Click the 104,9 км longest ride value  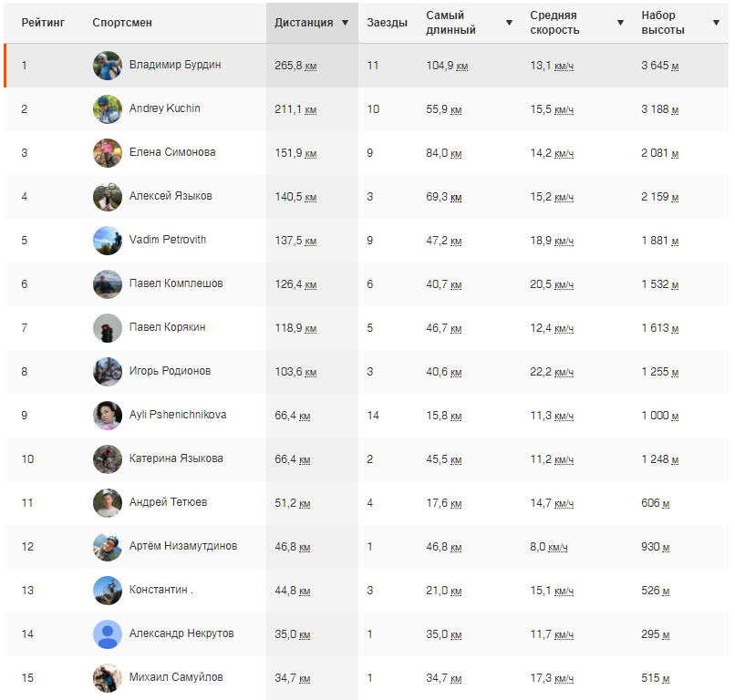(447, 66)
